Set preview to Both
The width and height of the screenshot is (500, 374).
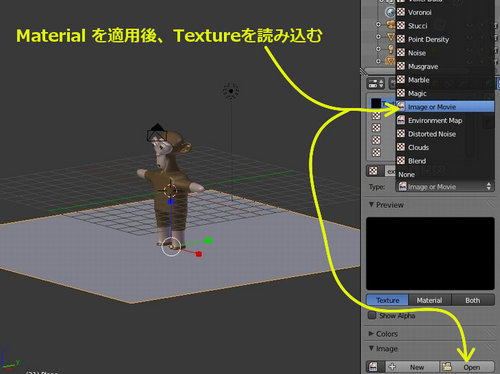pyautogui.click(x=473, y=300)
